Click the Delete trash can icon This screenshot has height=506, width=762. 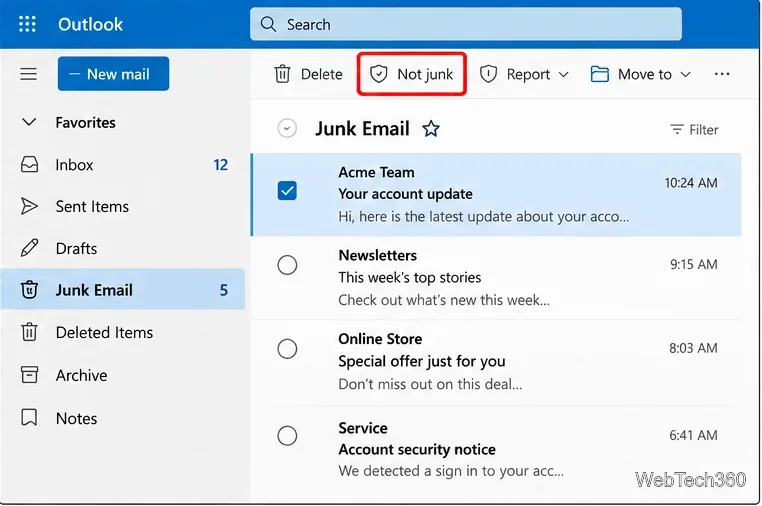(282, 74)
